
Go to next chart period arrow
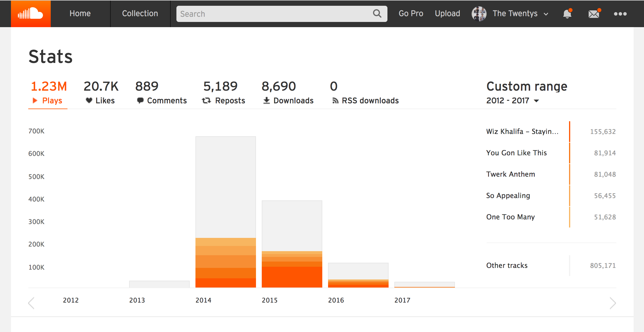coord(613,303)
